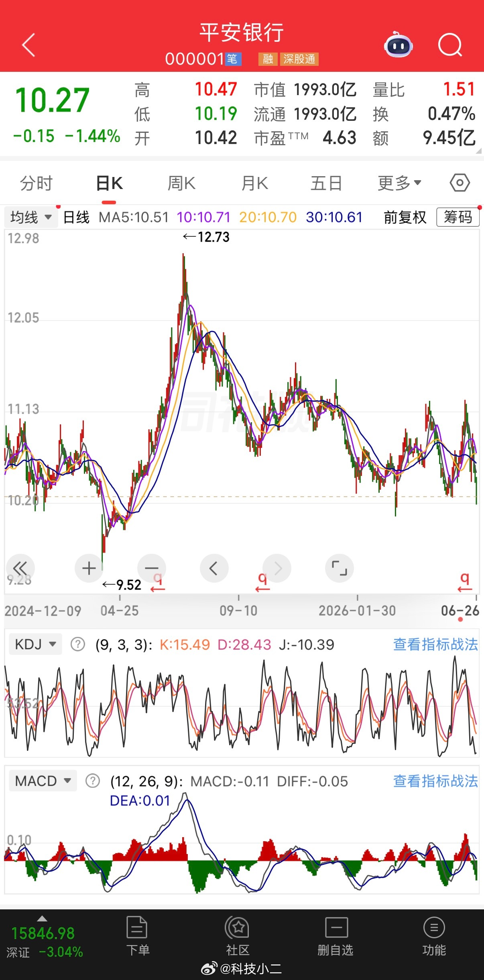Open the 更多 dropdown
Viewport: 484px width, 980px height.
click(399, 183)
